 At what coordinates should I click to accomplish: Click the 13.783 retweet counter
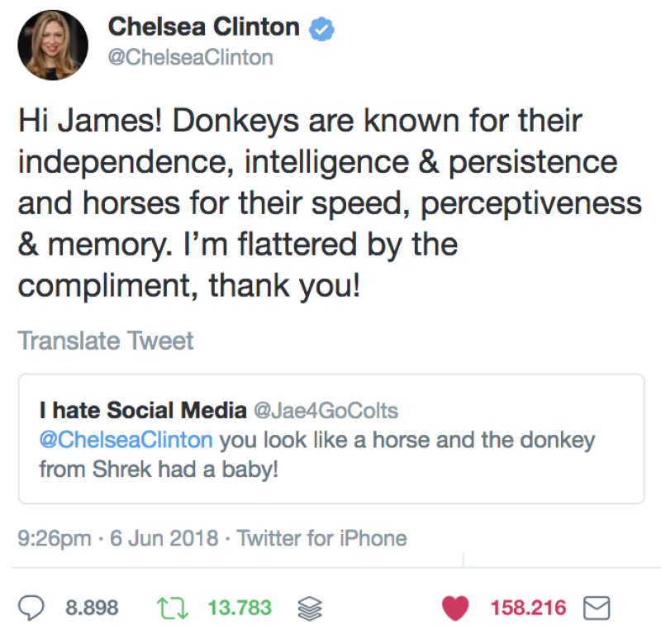(238, 608)
